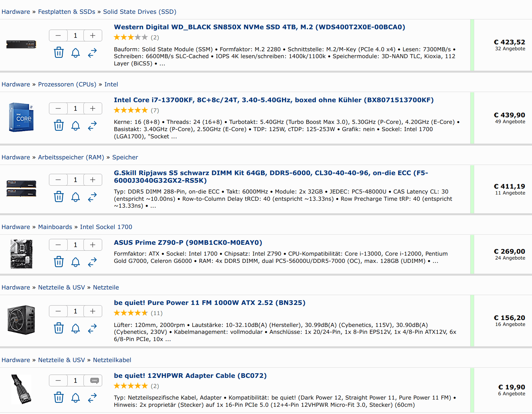Viewport: 532px width, 414px height.
Task: Click the bell icon for 12VHPWR Adapter Cable
Action: click(76, 398)
